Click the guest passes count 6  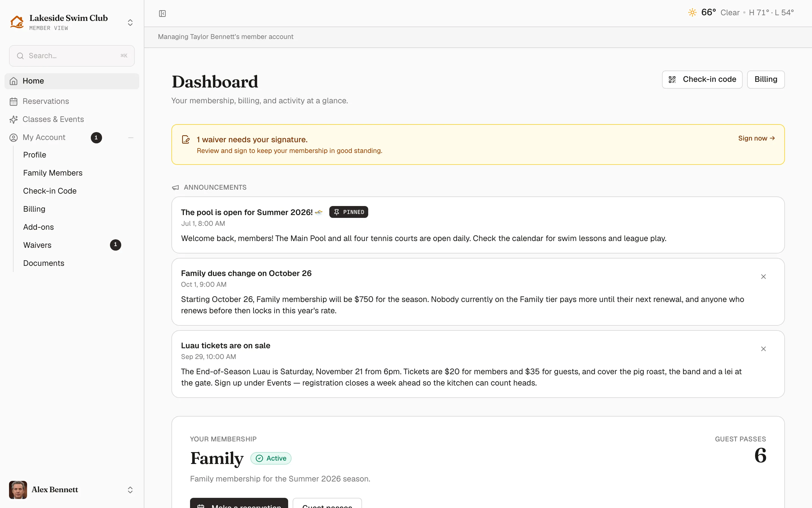point(760,456)
